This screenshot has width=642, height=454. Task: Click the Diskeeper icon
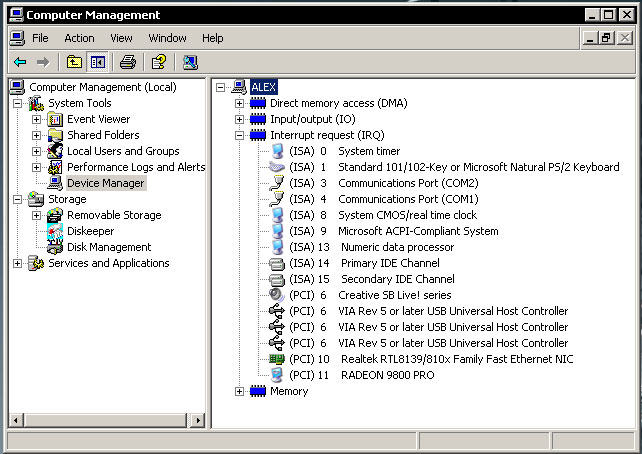55,231
